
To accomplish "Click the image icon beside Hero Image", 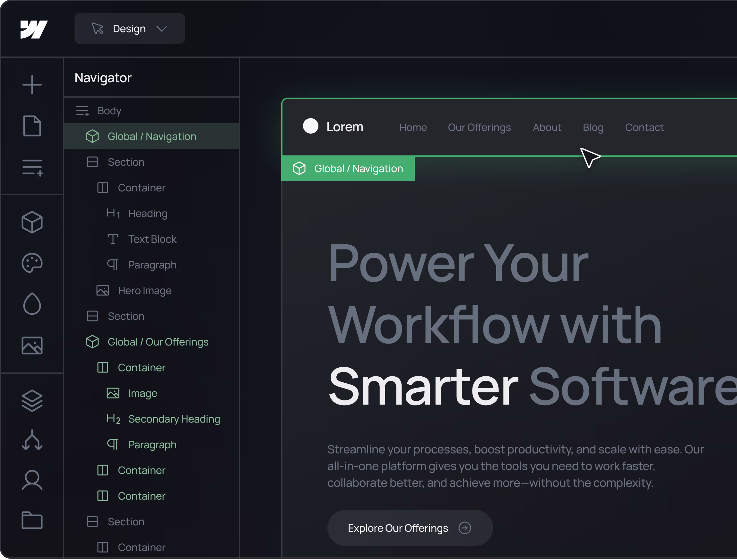I will [x=103, y=291].
